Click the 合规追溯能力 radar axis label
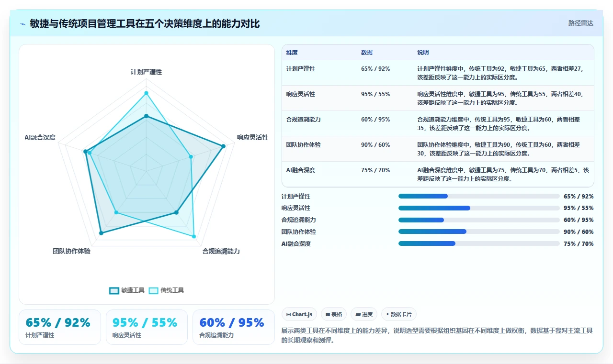 (221, 252)
